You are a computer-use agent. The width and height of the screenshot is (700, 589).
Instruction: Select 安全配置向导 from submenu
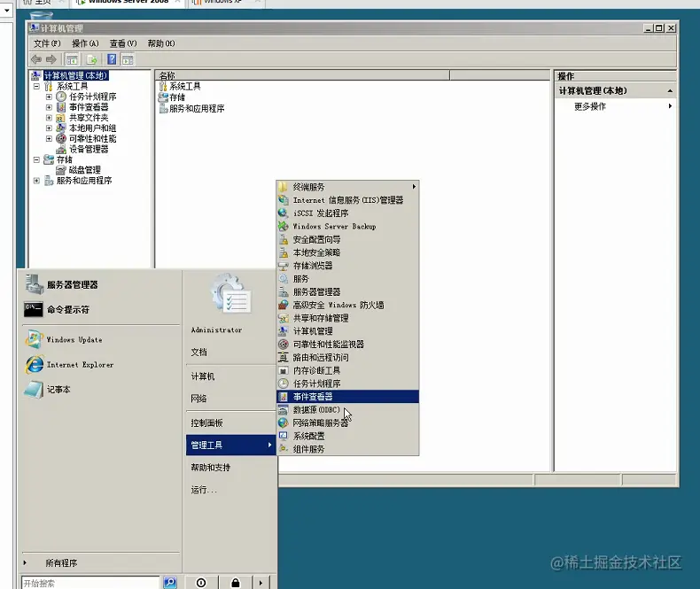[x=347, y=240]
